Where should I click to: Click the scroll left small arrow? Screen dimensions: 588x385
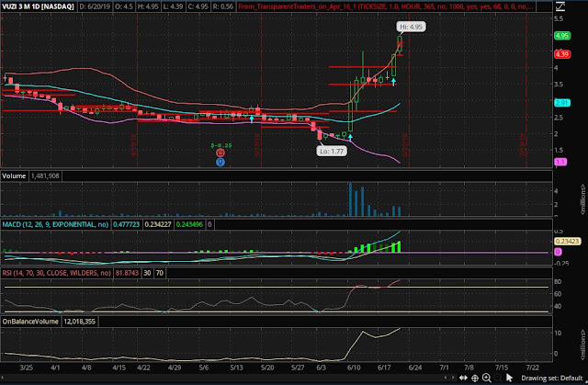tap(446, 378)
